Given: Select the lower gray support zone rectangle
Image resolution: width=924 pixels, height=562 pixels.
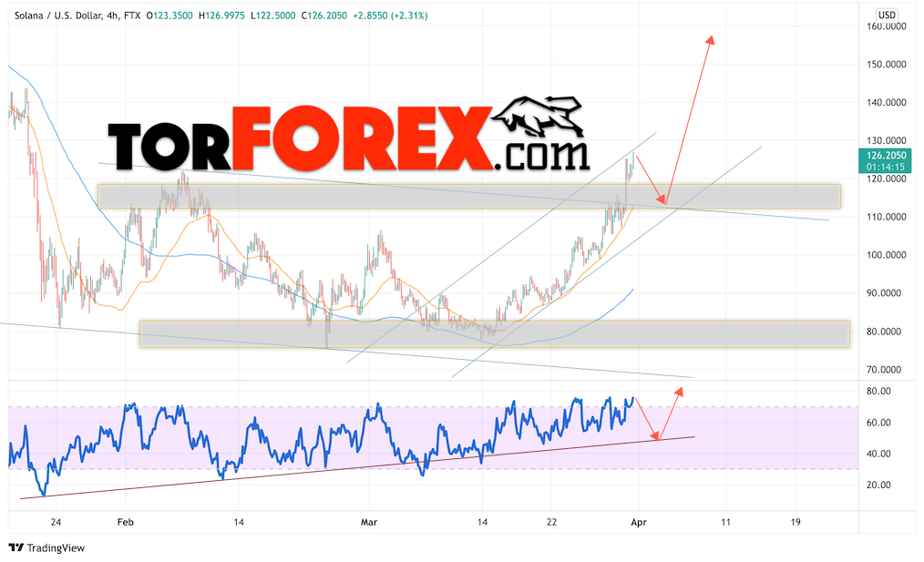Looking at the screenshot, I should pos(495,334).
